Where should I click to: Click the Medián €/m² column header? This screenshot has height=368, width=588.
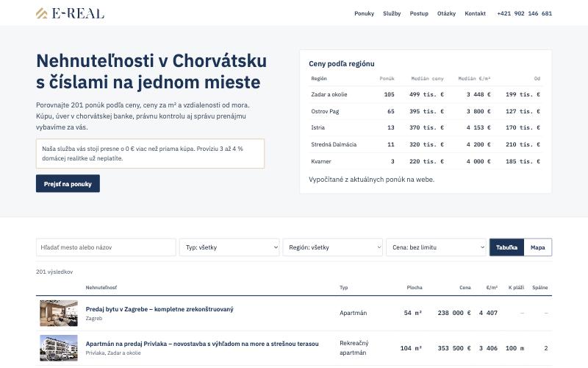[x=474, y=79]
